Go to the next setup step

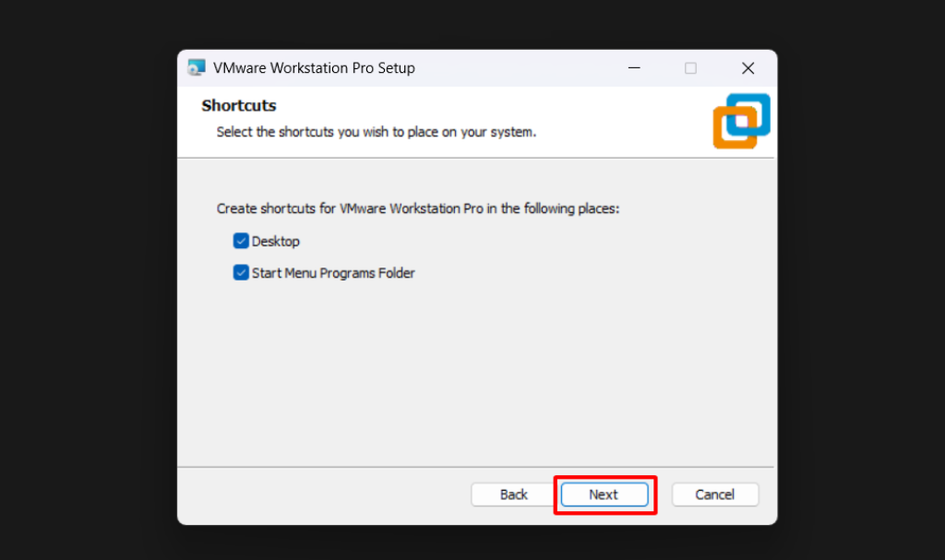[x=604, y=494]
